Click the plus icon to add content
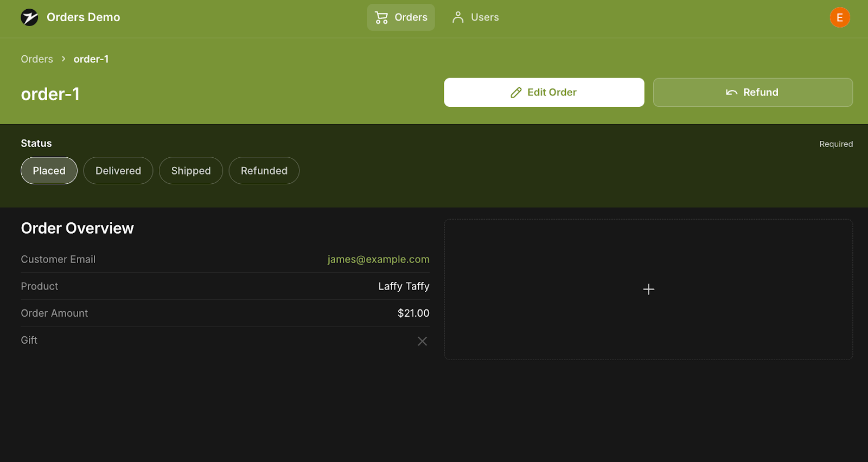The image size is (868, 462). click(x=649, y=290)
